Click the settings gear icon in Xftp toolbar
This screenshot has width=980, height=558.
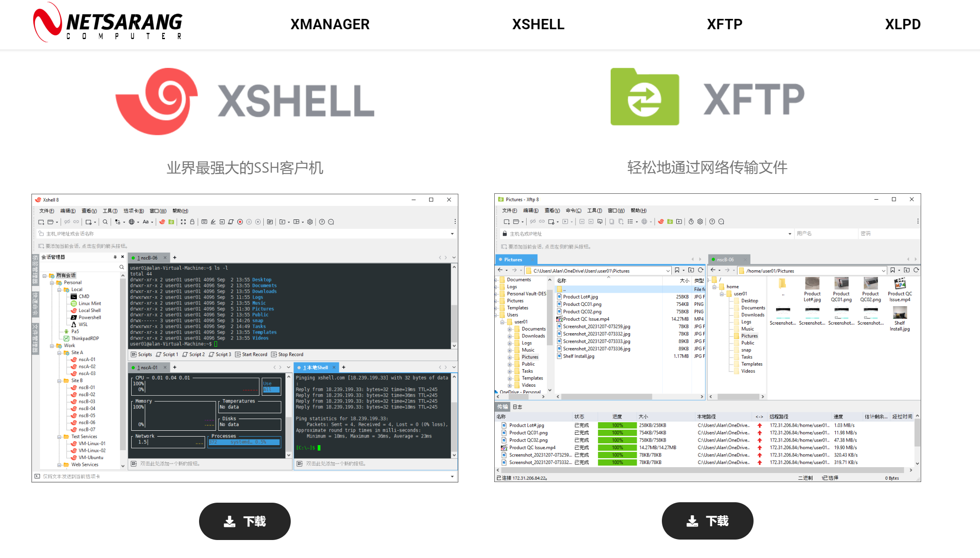pos(700,221)
